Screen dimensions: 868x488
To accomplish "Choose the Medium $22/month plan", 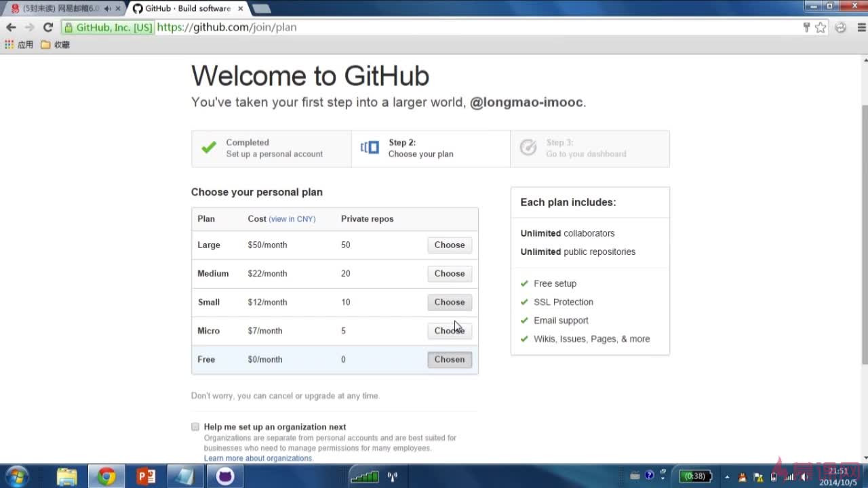I will coord(450,273).
